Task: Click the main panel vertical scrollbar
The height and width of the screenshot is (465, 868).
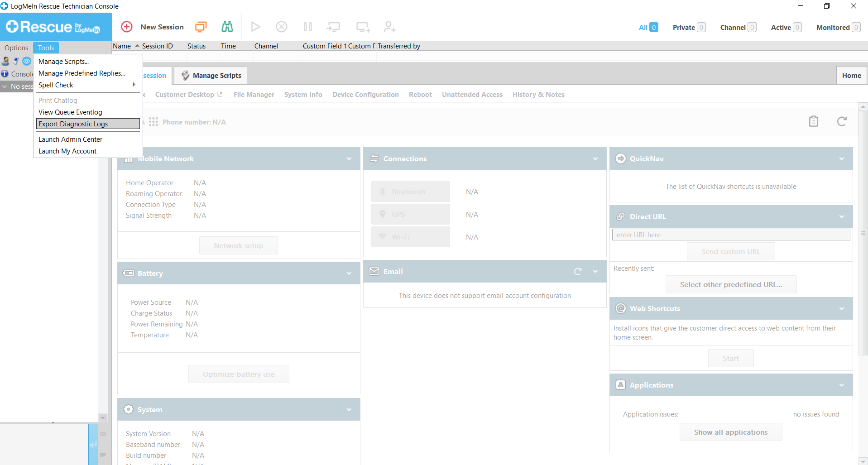Action: tap(863, 233)
